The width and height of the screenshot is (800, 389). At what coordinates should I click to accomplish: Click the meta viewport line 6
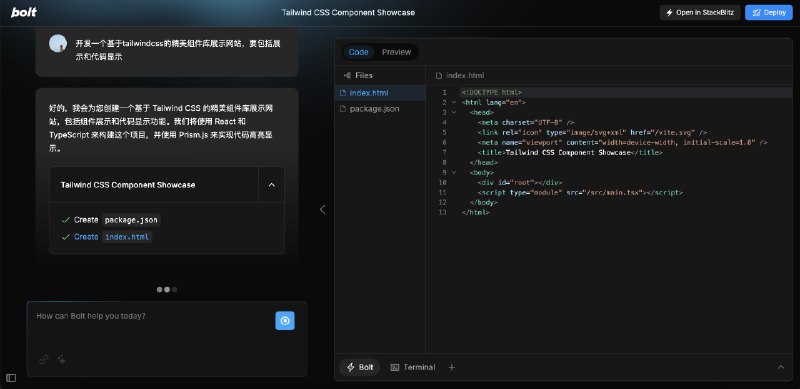622,142
